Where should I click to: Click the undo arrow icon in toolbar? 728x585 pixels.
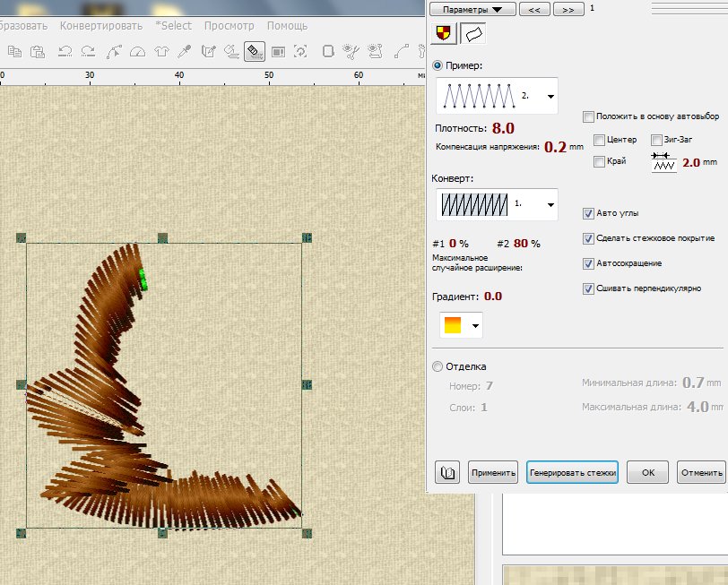pos(65,51)
